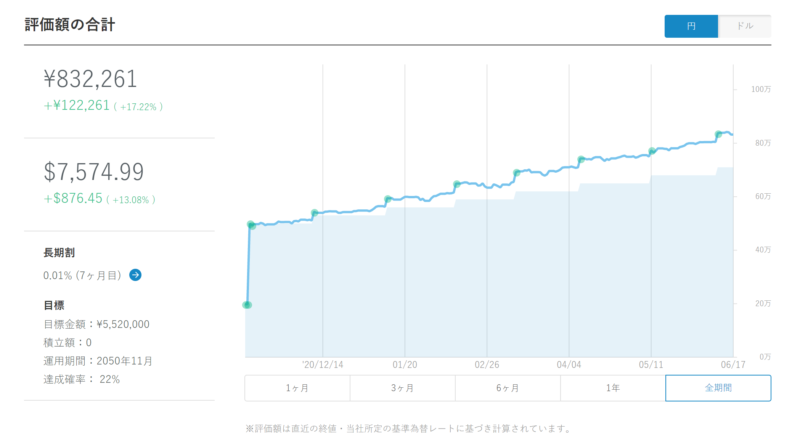Image resolution: width=800 pixels, height=443 pixels.
Task: Select the 3ヶ月 period tab
Action: tap(403, 388)
